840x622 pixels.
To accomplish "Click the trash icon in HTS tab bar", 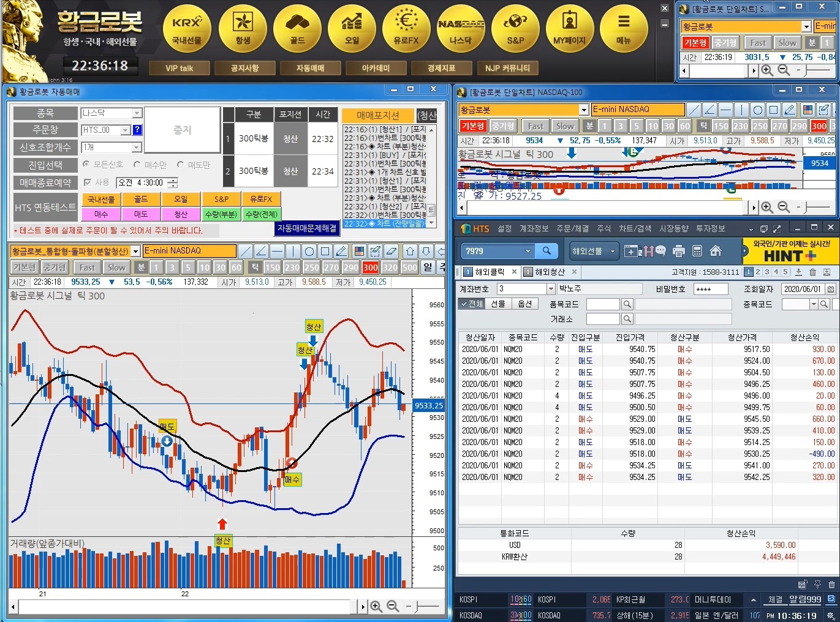I will [x=812, y=272].
